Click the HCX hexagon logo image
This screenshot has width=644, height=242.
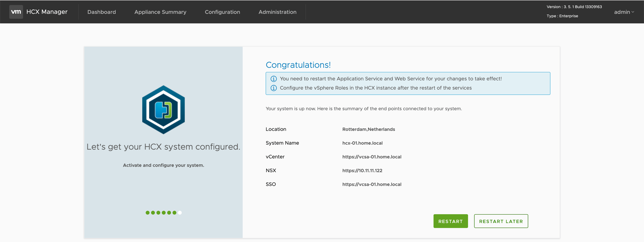coord(163,110)
